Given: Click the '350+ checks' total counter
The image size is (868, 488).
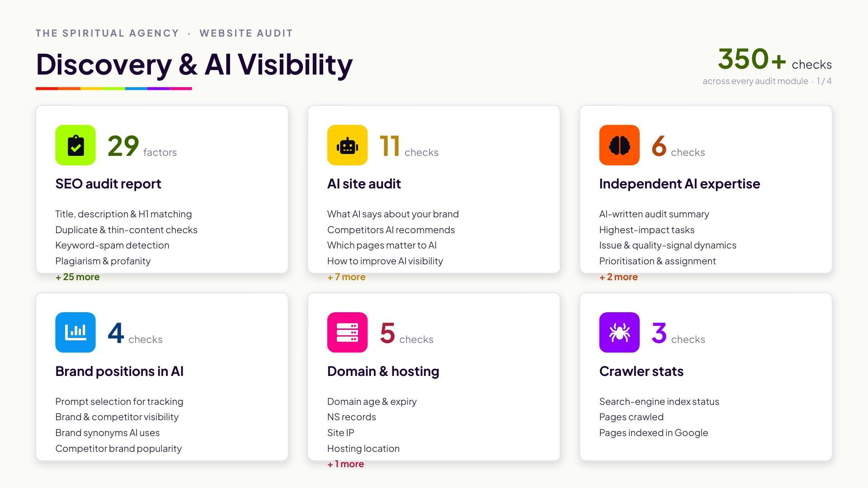Looking at the screenshot, I should [775, 60].
